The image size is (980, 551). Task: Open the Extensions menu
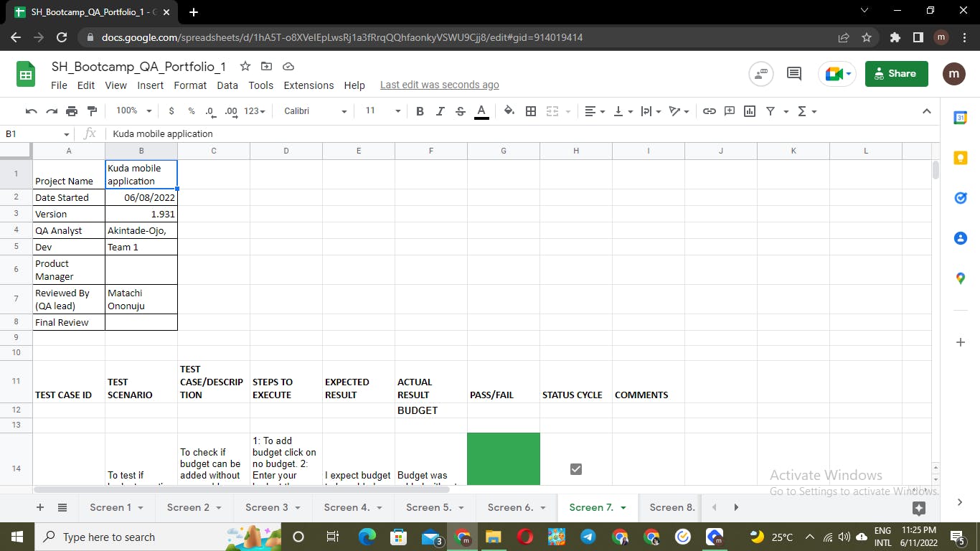(x=308, y=85)
